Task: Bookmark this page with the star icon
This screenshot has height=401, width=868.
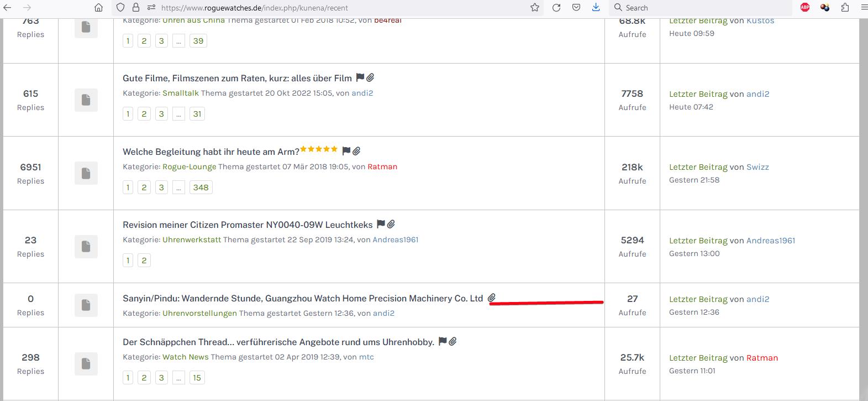Action: point(534,8)
